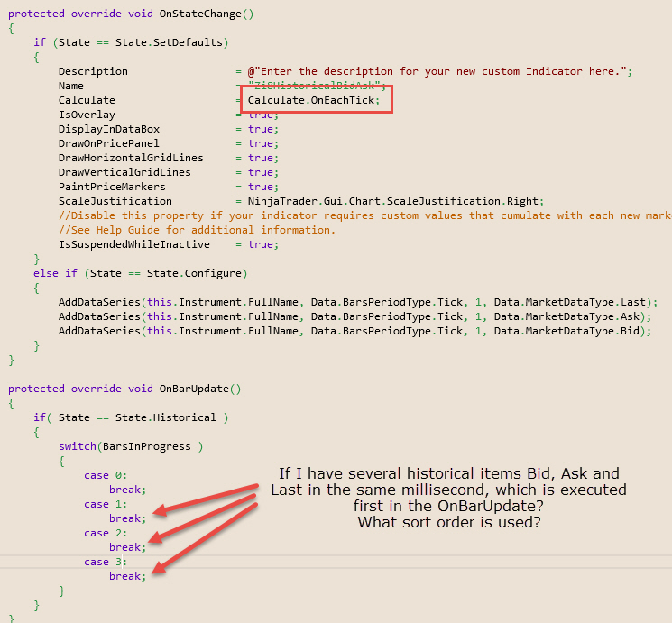Click the description string literal value
This screenshot has height=623, width=672.
[x=437, y=71]
